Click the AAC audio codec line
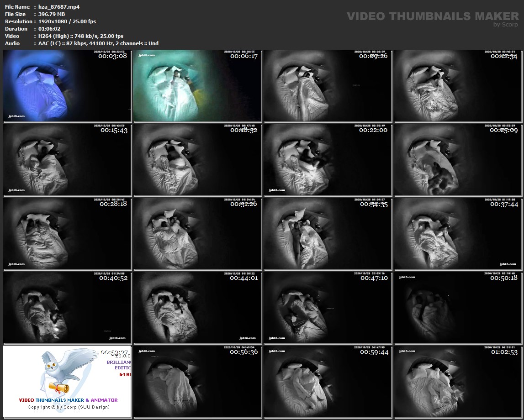This screenshot has width=524, height=420. click(98, 43)
